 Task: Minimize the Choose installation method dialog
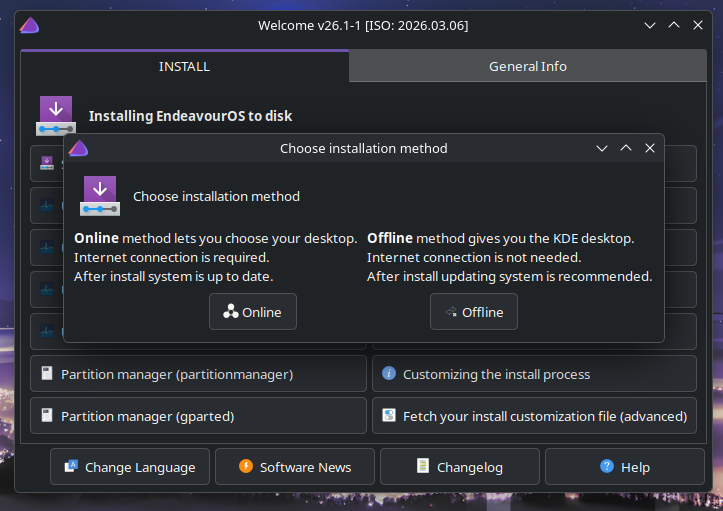pyautogui.click(x=602, y=148)
